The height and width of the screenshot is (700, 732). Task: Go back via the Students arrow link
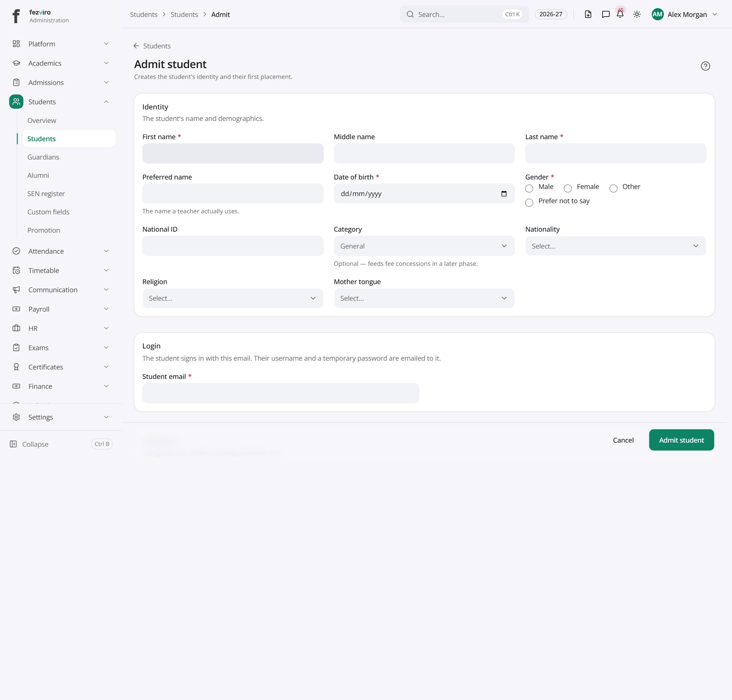coord(152,46)
